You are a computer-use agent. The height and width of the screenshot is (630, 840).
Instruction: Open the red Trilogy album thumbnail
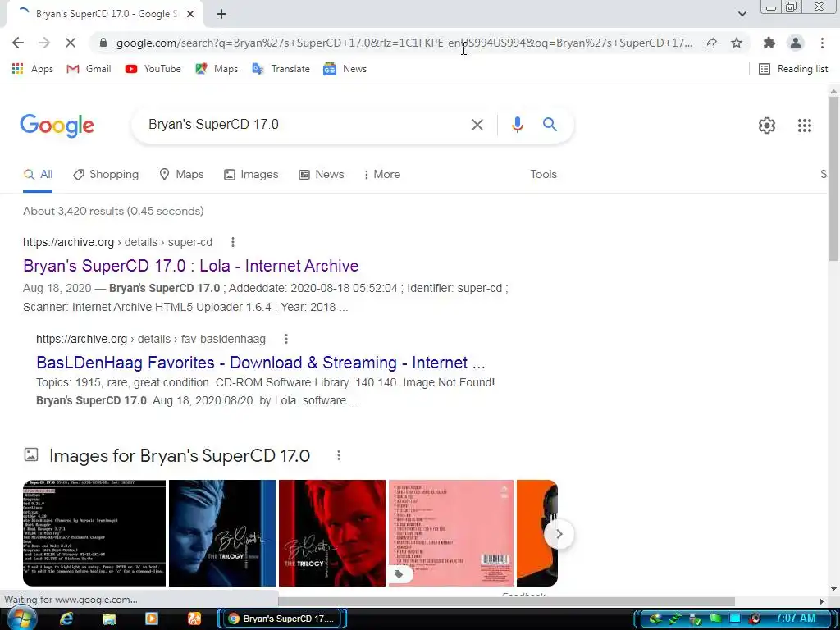pos(332,533)
